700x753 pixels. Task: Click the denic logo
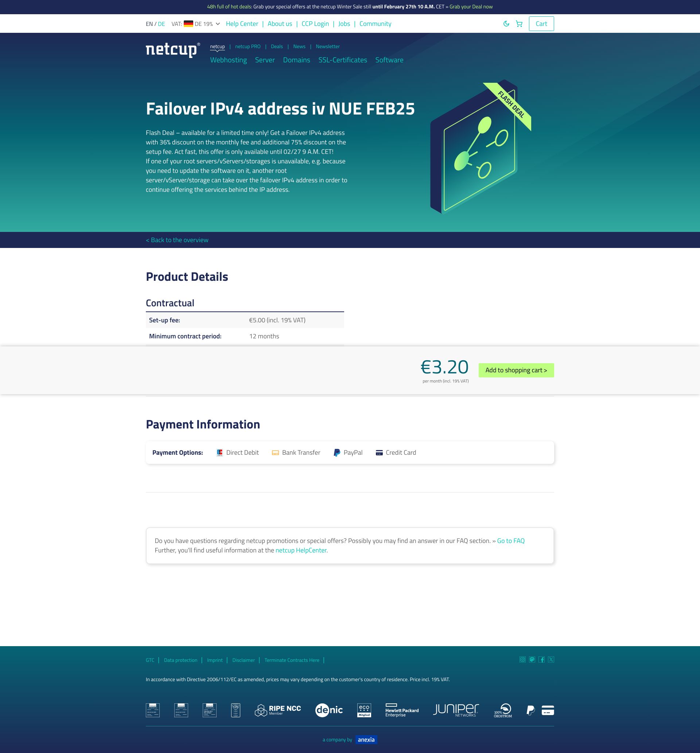click(x=329, y=710)
